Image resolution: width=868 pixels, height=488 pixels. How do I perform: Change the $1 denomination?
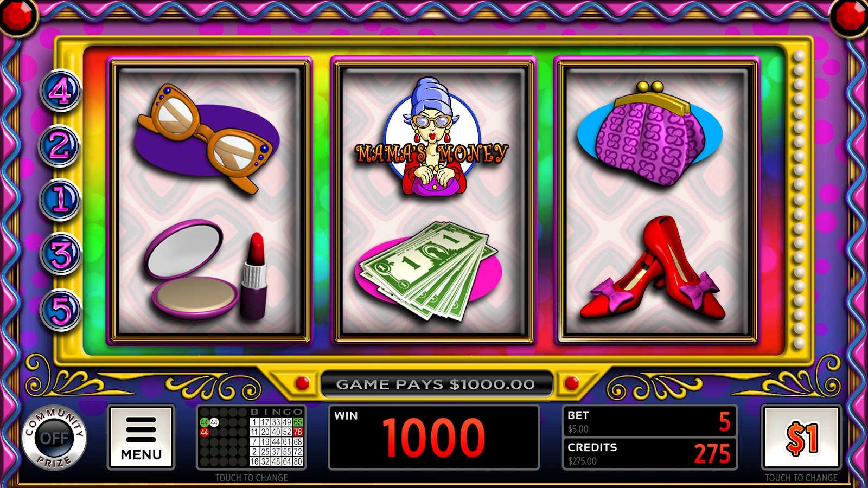pyautogui.click(x=801, y=437)
